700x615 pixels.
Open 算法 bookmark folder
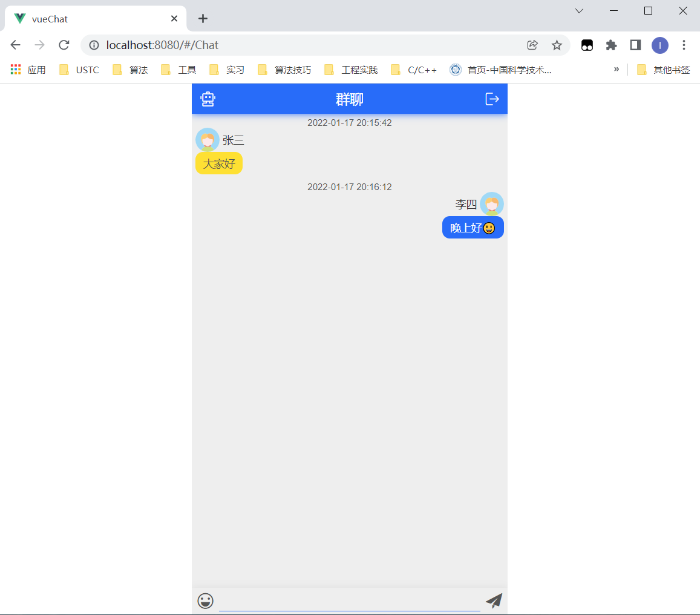pos(130,70)
